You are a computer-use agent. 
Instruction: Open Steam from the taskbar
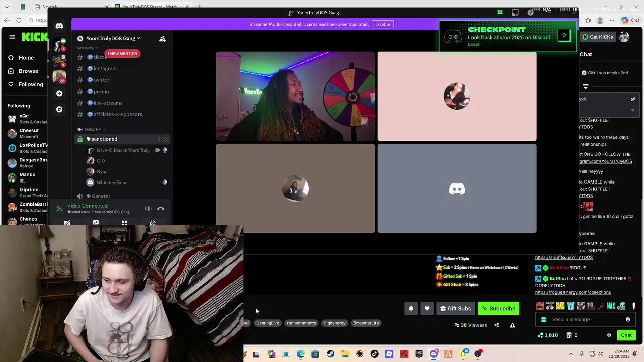pos(330,354)
